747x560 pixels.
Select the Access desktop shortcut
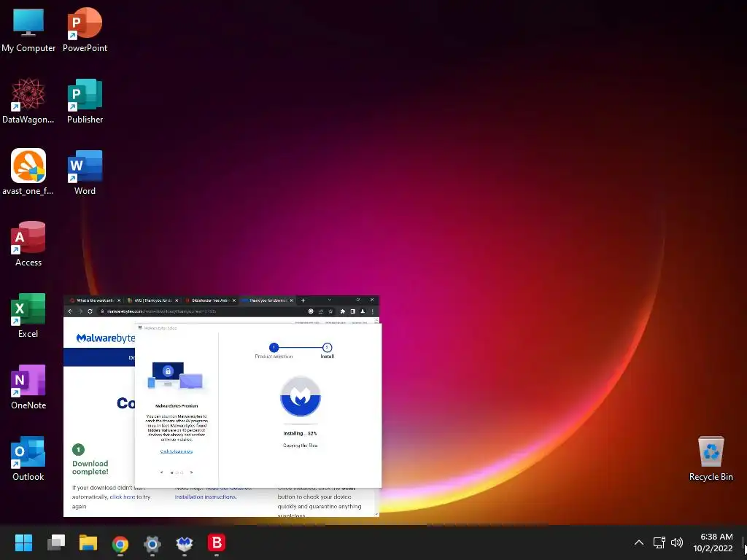coord(28,244)
